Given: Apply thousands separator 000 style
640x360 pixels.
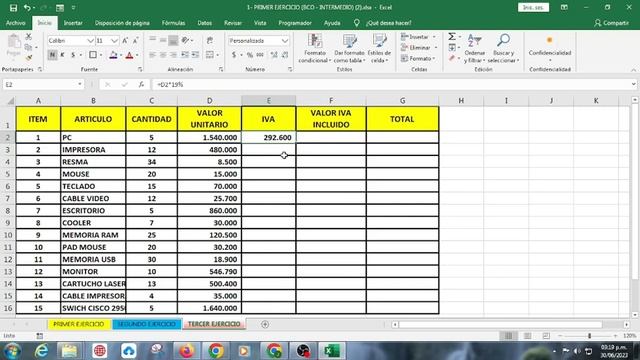Looking at the screenshot, I should [x=260, y=55].
